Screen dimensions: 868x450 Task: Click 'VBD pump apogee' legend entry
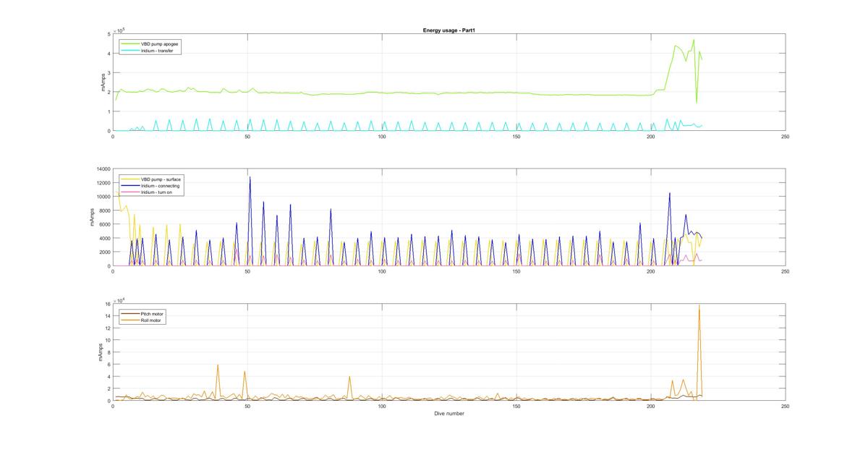pyautogui.click(x=161, y=44)
